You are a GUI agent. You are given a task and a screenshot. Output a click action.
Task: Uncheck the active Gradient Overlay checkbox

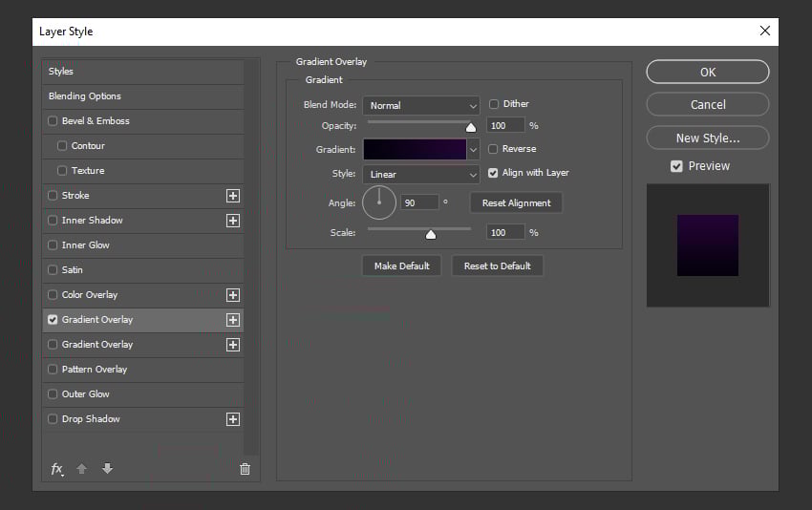point(53,319)
